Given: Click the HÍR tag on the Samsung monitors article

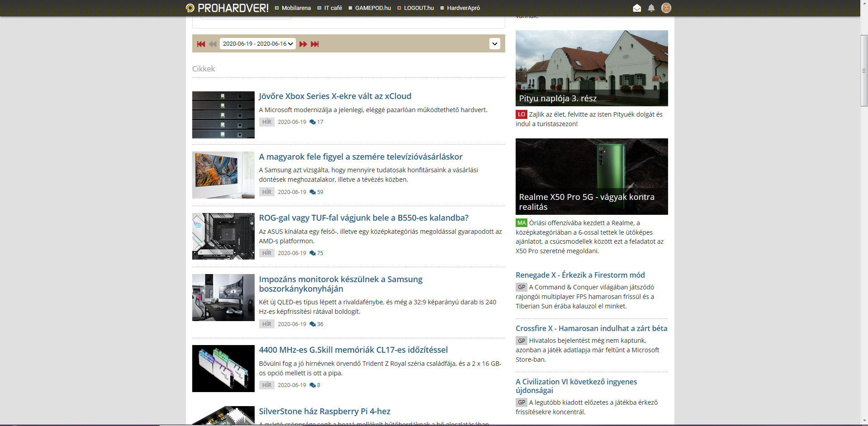Looking at the screenshot, I should 267,324.
